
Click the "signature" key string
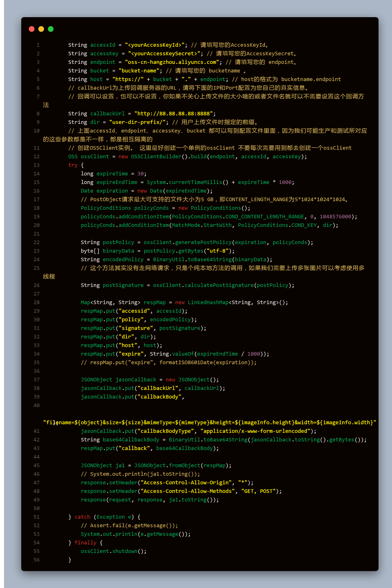(x=136, y=328)
